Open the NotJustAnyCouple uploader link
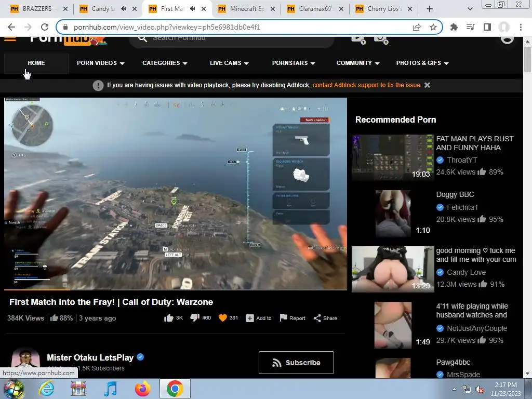The image size is (532, 399). coord(477,328)
